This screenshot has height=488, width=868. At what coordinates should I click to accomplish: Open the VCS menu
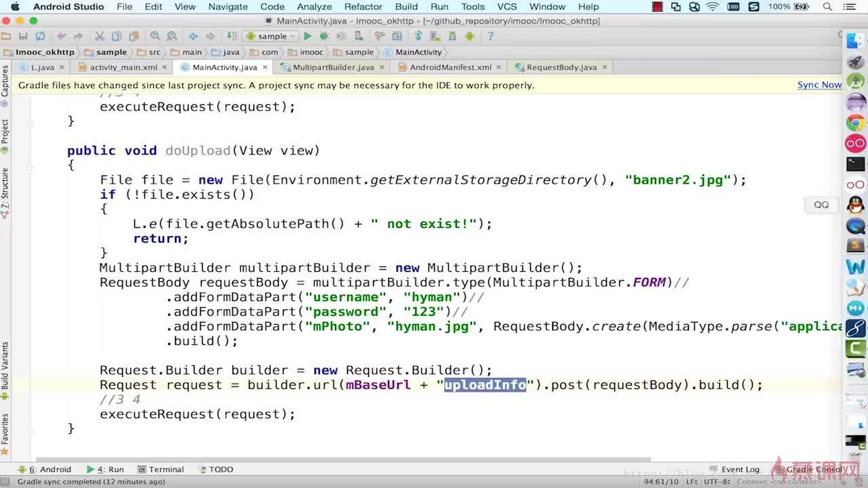(507, 7)
